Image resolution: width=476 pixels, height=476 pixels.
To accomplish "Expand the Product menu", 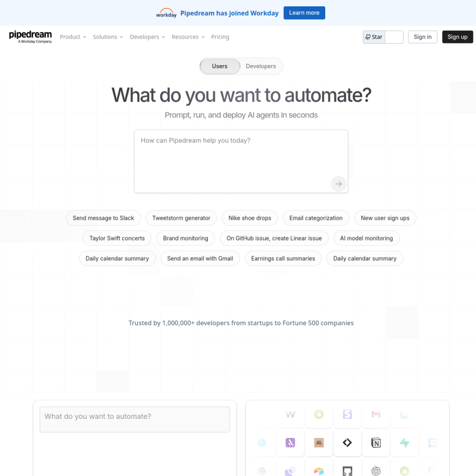I will pos(73,36).
